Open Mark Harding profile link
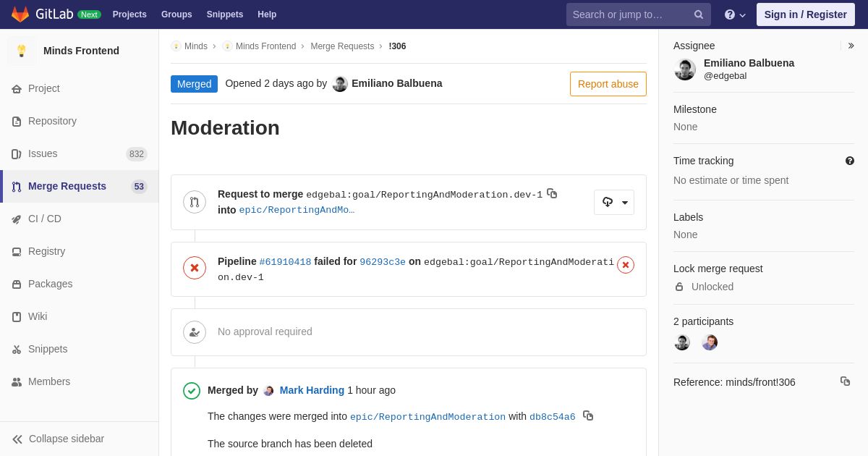This screenshot has height=456, width=868. (312, 390)
